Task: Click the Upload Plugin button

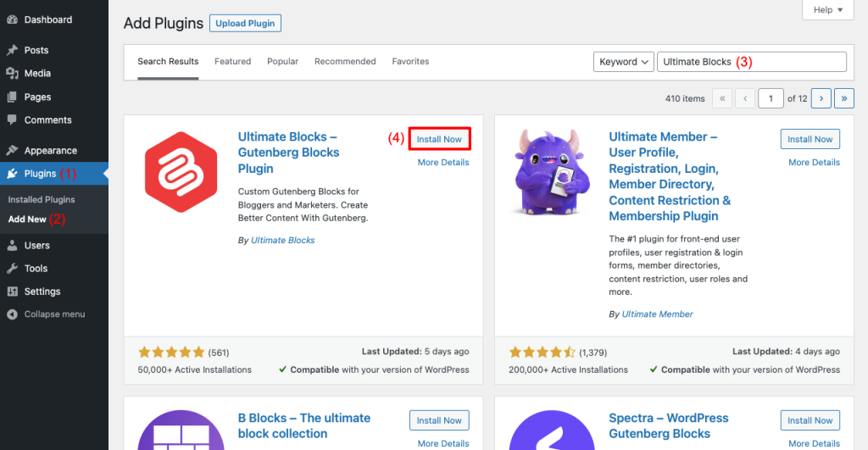Action: (245, 24)
